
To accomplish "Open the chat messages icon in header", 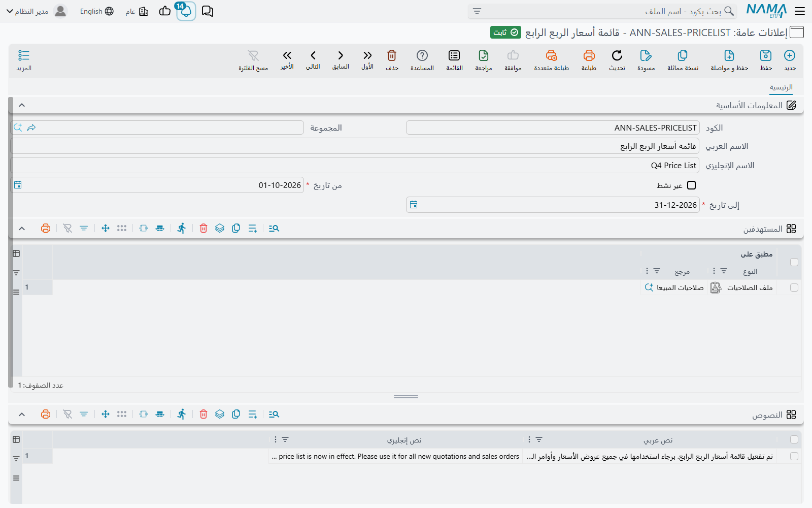I will [x=208, y=11].
